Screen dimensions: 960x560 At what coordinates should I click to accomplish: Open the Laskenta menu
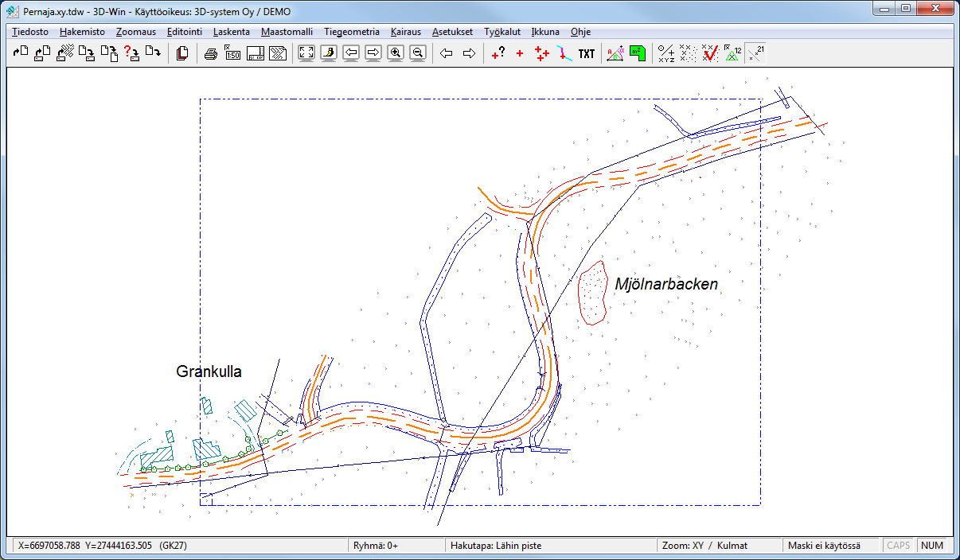232,32
